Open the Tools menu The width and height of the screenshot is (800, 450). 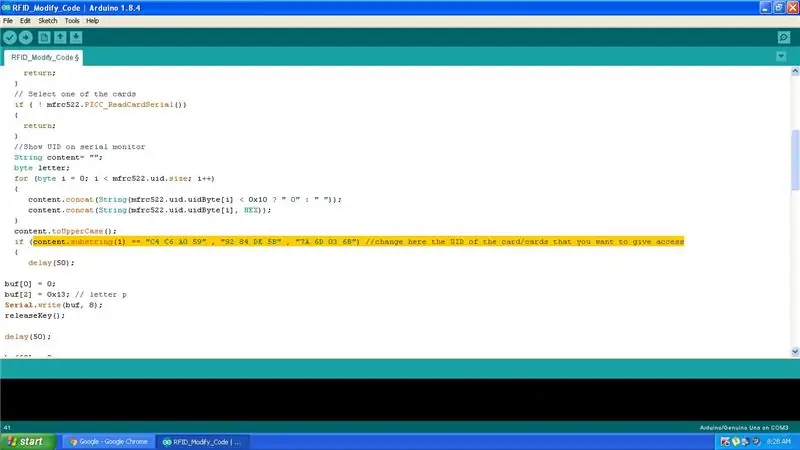pos(72,21)
